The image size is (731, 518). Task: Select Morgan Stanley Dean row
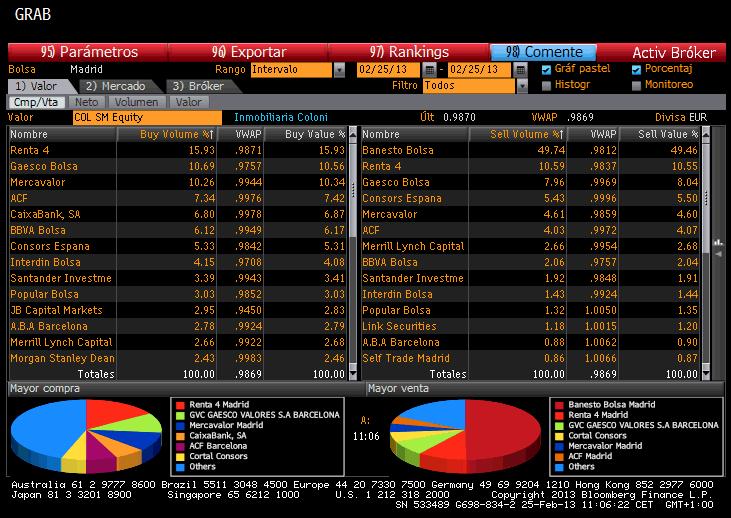178,358
